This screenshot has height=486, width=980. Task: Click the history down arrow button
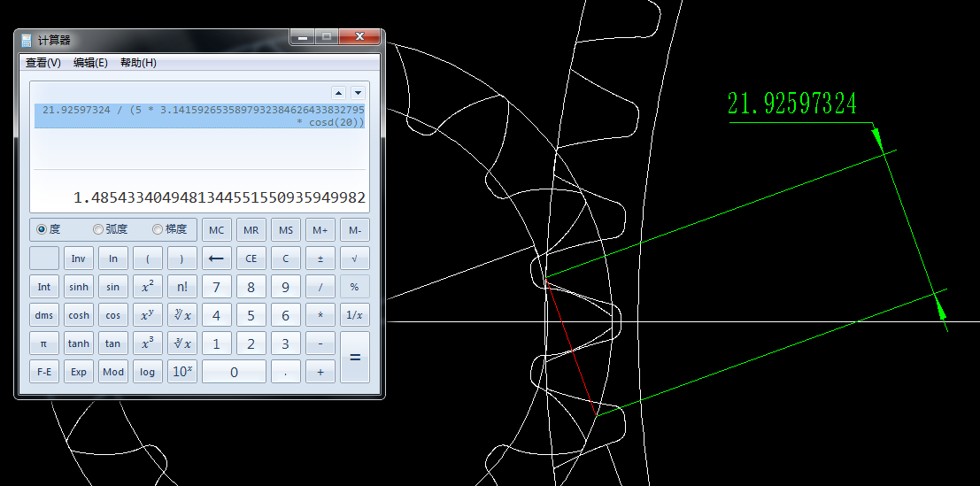pos(358,93)
